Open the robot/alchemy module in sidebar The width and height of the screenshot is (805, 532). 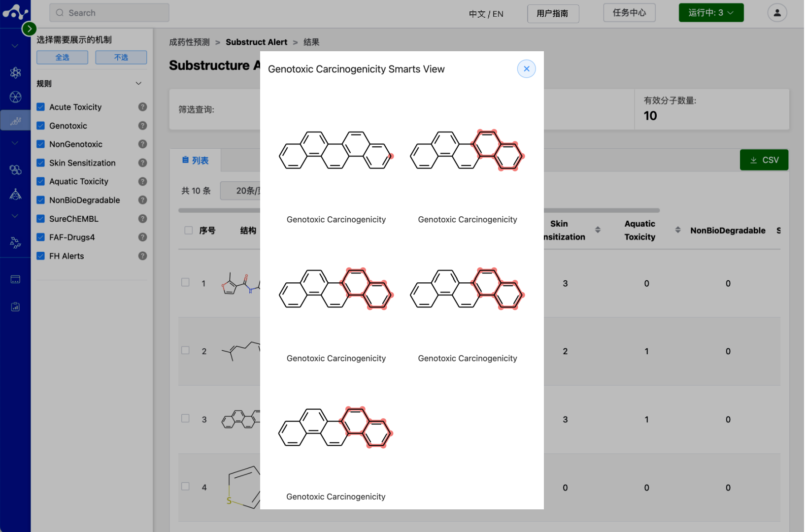point(15,194)
